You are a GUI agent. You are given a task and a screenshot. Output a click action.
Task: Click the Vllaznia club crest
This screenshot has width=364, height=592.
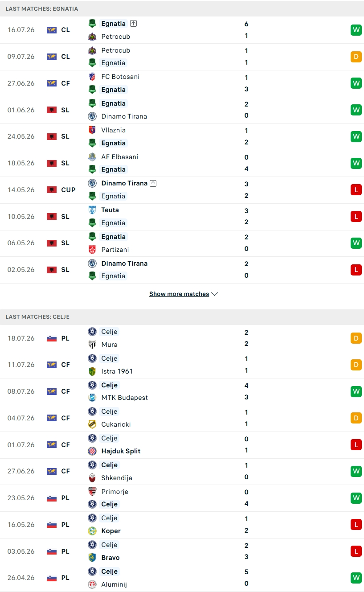pos(92,130)
